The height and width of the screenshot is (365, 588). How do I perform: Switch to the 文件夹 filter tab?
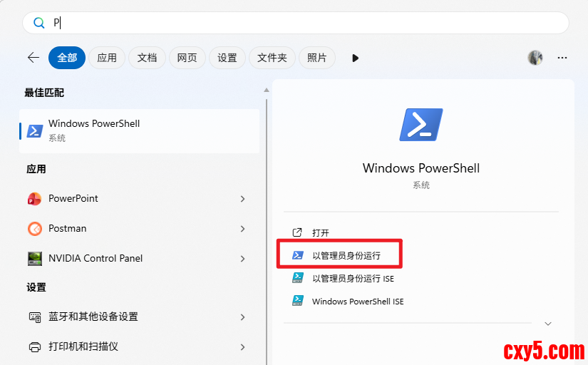(272, 58)
